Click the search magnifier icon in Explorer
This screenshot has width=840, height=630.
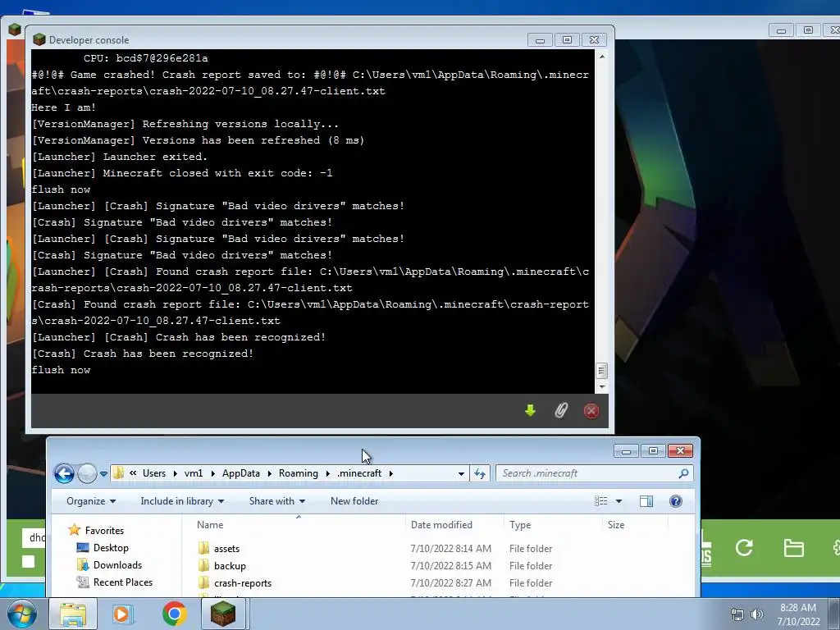683,473
